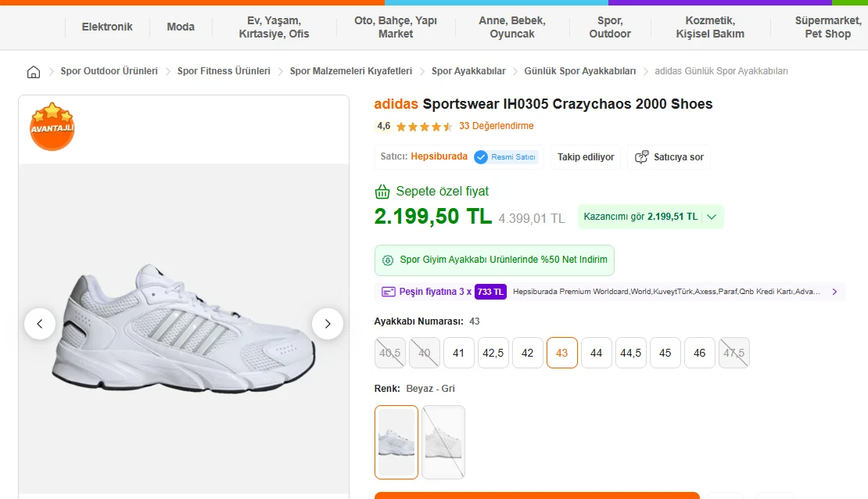Screen dimensions: 868x499
Task: Open the Elektronik category menu
Action: point(107,27)
